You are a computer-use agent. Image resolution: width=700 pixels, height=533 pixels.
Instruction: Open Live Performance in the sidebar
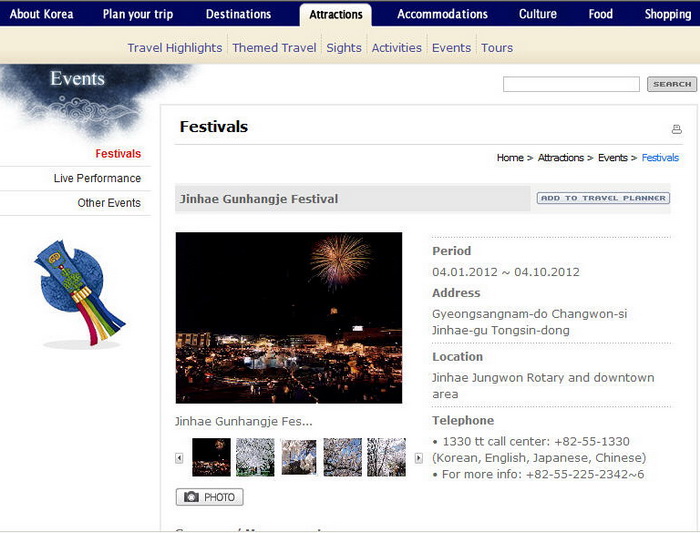point(97,178)
